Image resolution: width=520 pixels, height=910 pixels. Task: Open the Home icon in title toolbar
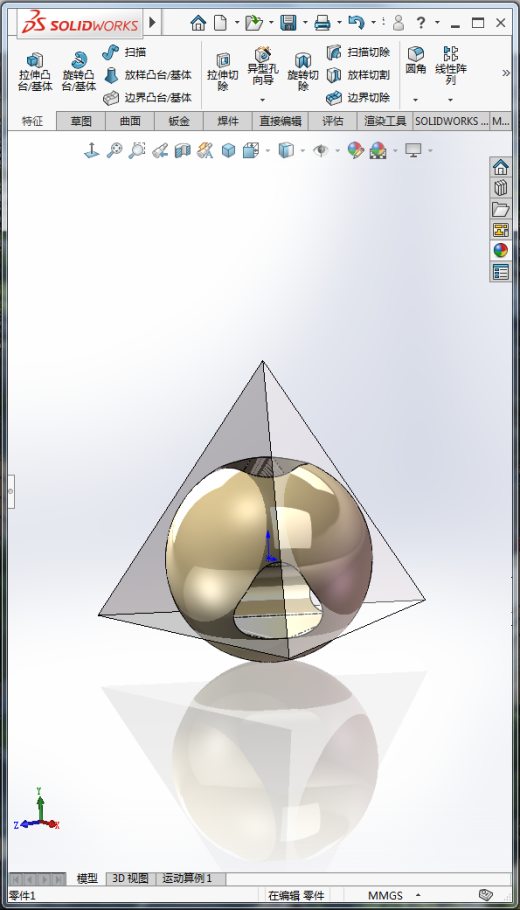tap(198, 23)
